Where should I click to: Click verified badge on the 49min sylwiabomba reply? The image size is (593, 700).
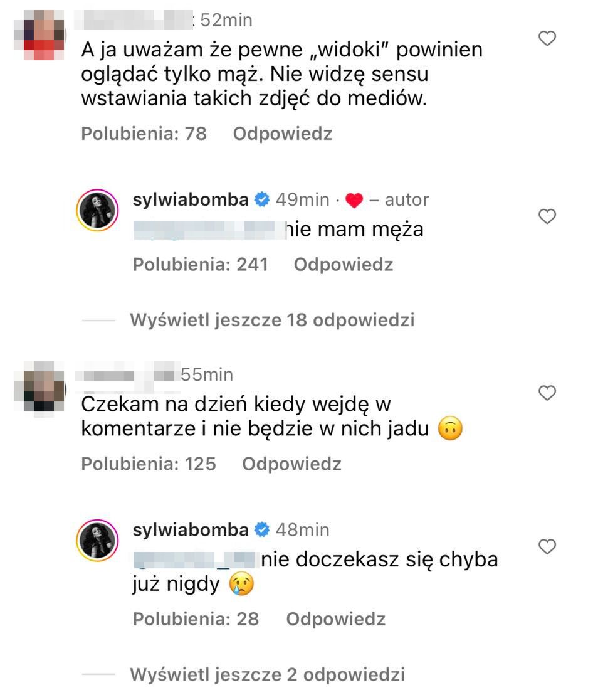click(x=263, y=200)
